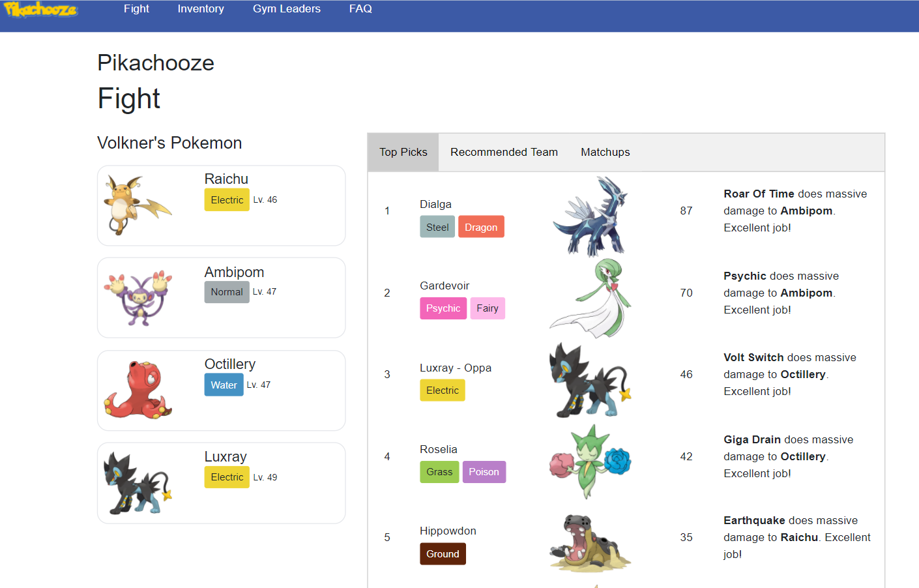Click the Earthquake move description
This screenshot has width=919, height=588.
(797, 537)
